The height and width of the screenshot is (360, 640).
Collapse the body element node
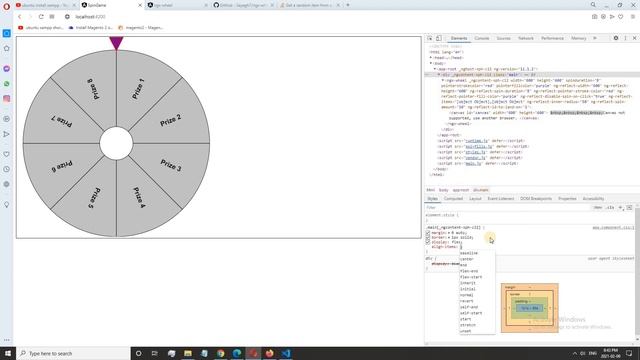pos(431,63)
